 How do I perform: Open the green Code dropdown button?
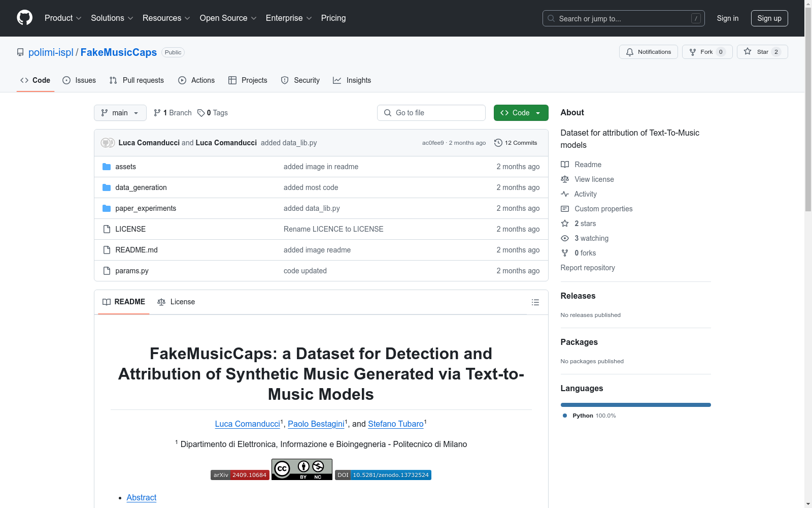coord(521,113)
